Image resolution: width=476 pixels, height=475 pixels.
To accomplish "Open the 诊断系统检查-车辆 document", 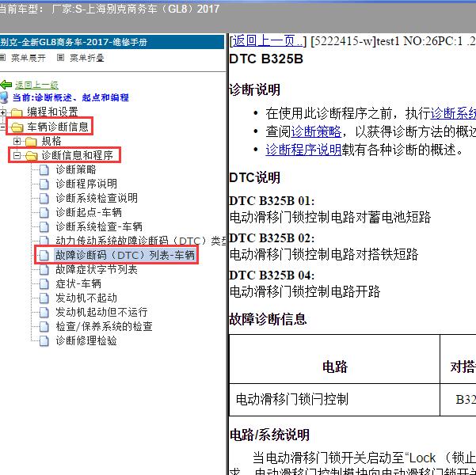I will pos(99,226).
